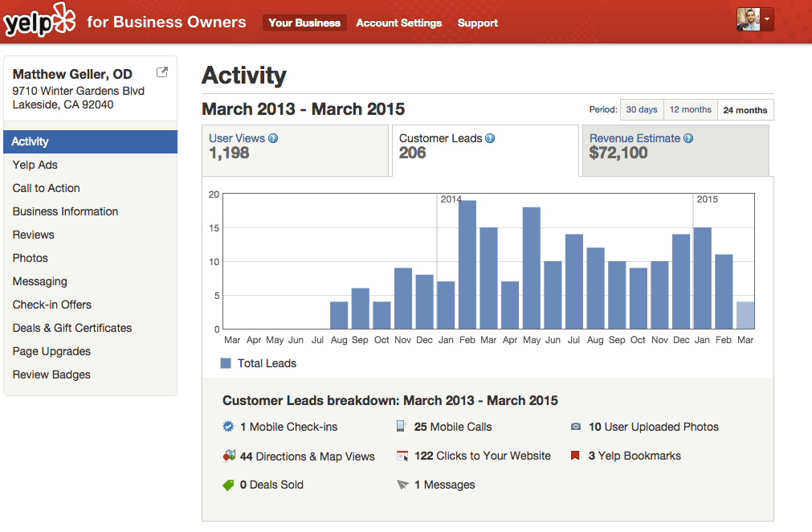The width and height of the screenshot is (812, 532).
Task: Click the '1 Messages' text
Action: click(x=444, y=485)
